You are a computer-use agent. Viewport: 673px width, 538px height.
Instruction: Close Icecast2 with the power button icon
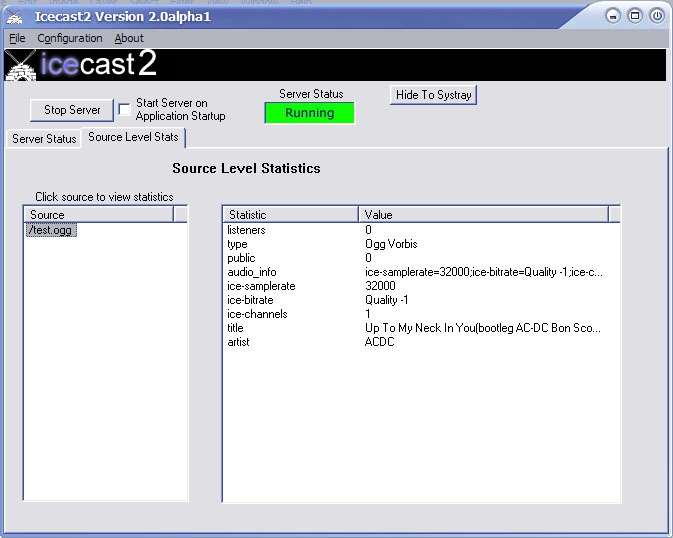pyautogui.click(x=657, y=16)
